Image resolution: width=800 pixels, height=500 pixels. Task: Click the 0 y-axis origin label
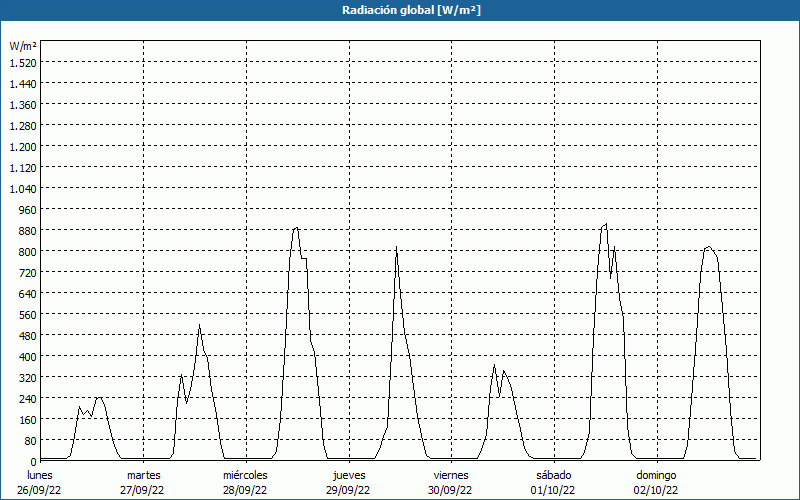click(x=34, y=462)
